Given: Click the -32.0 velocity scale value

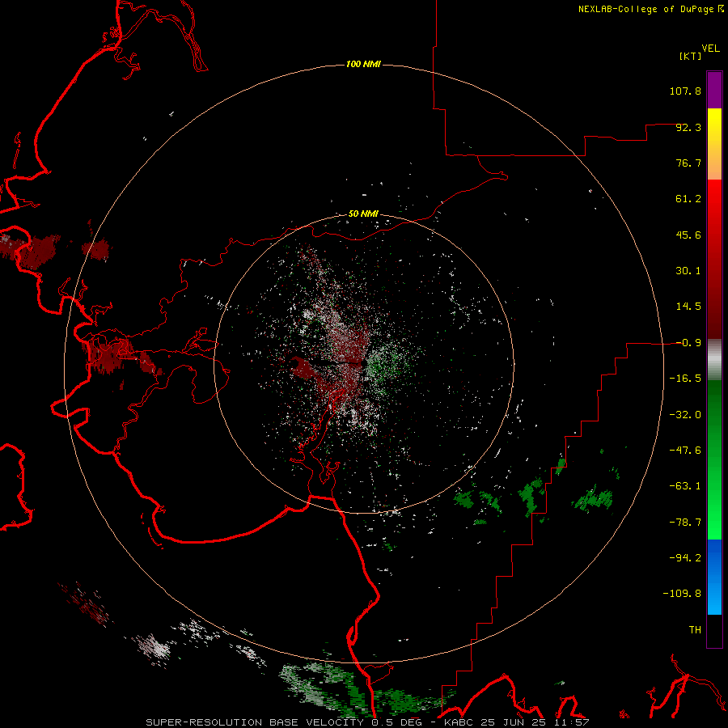Looking at the screenshot, I should click(x=685, y=415).
